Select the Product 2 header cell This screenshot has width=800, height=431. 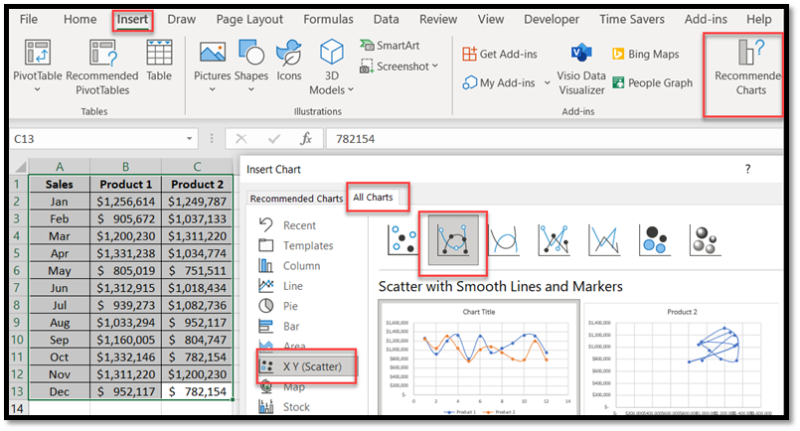point(197,184)
